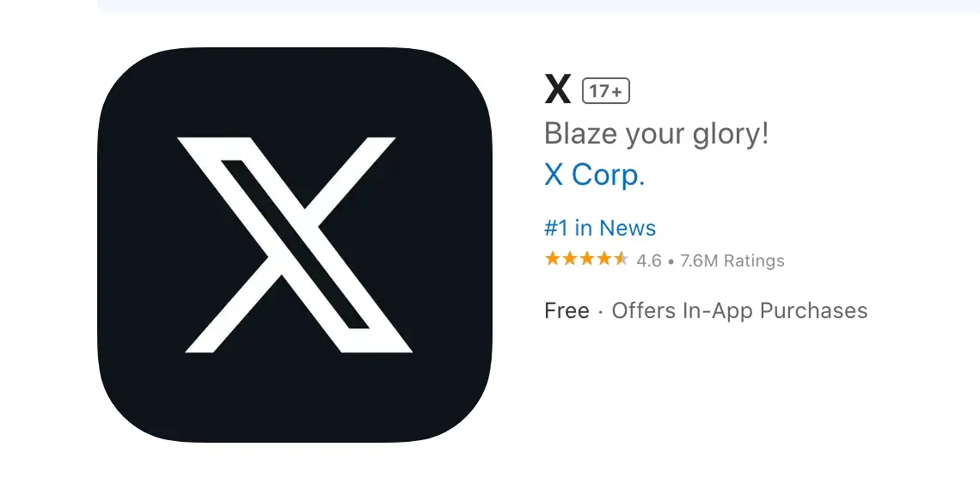The image size is (980, 490).
Task: Click the light blue banner strip at top
Action: tap(539, 6)
